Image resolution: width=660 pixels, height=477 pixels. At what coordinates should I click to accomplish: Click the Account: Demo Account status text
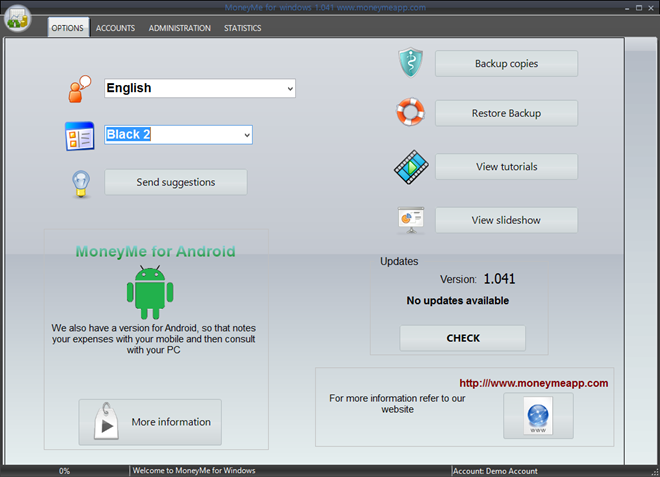click(495, 471)
